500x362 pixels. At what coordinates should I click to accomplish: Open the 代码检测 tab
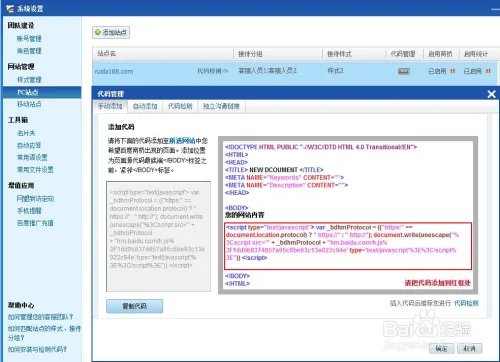[180, 106]
